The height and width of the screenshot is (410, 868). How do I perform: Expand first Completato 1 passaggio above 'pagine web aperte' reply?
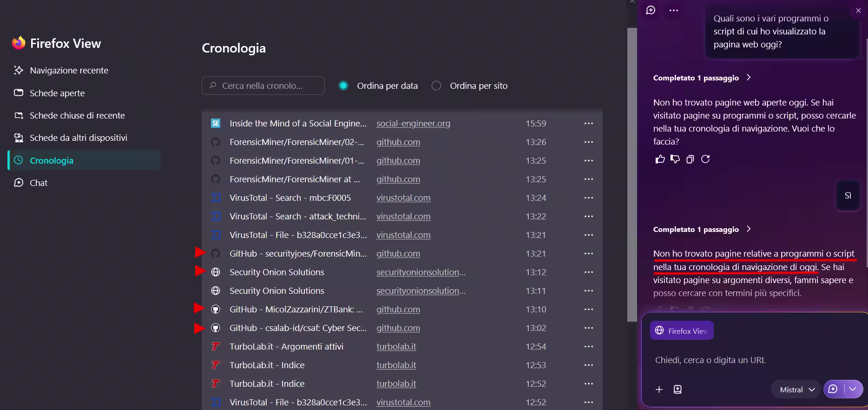[x=702, y=78]
